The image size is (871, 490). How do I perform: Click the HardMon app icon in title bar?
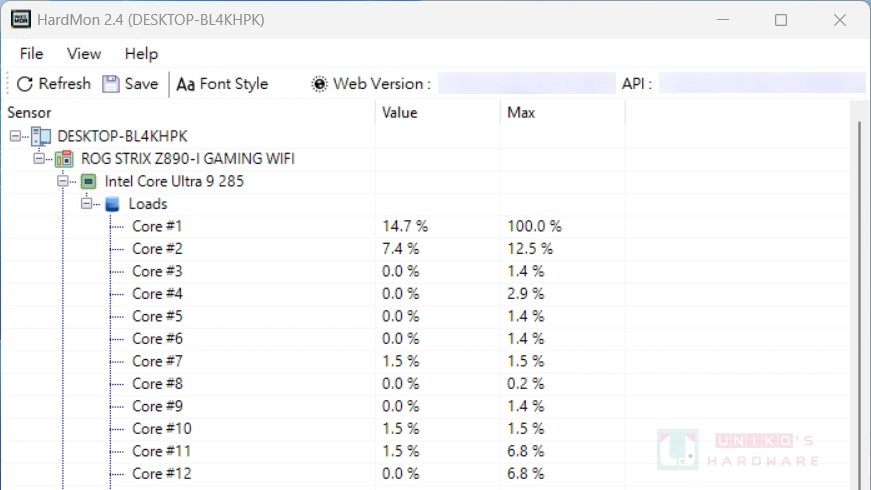[21, 19]
